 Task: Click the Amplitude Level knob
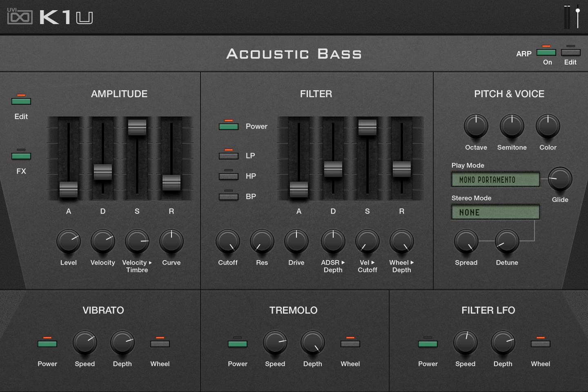coord(68,241)
